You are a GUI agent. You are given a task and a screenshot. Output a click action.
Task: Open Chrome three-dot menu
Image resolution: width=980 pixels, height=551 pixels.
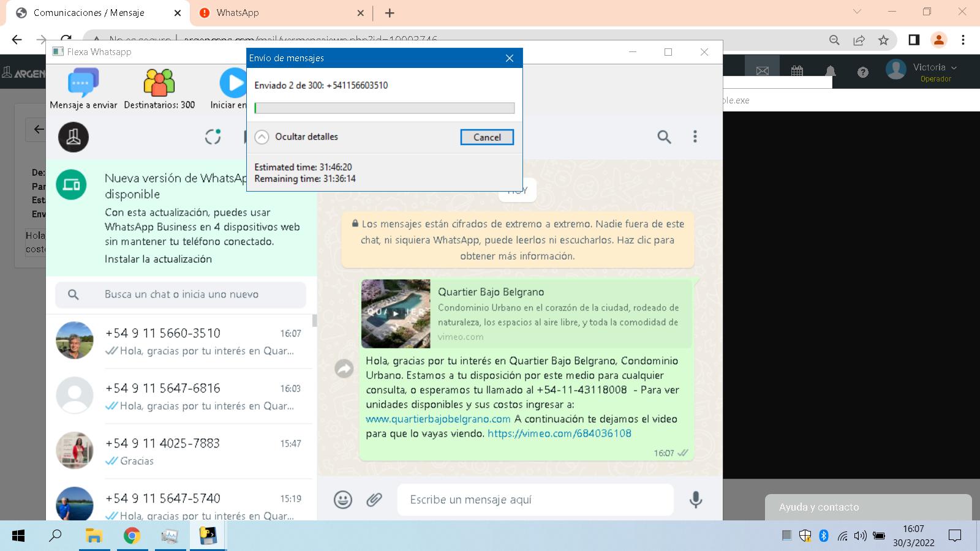[963, 40]
